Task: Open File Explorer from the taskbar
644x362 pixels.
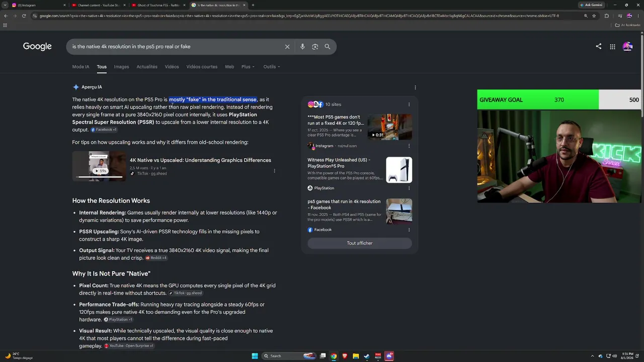Action: coord(356,356)
